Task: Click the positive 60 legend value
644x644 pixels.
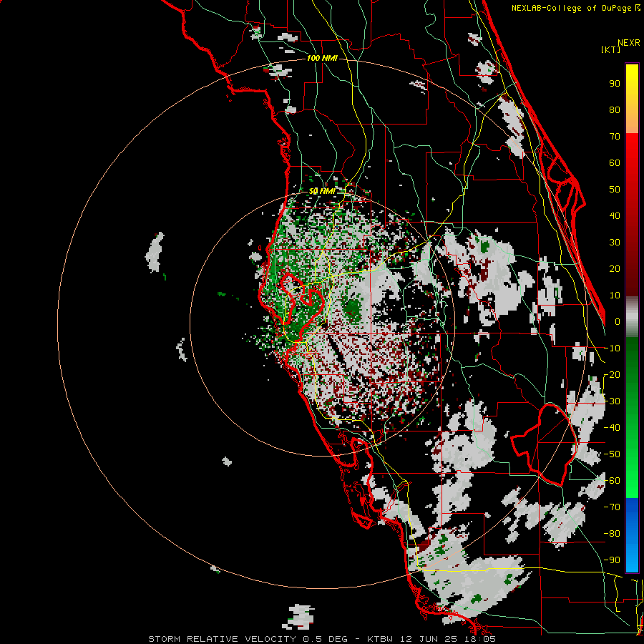Action: (615, 163)
